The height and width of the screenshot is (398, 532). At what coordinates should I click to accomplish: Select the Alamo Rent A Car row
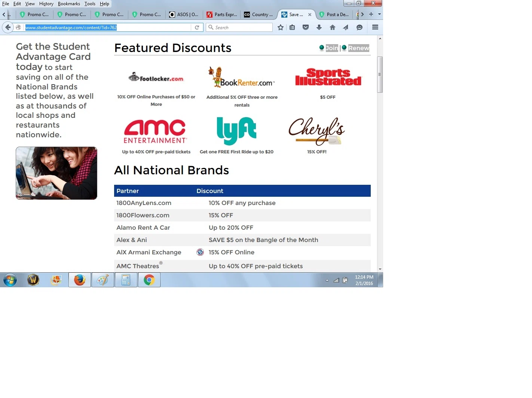(x=242, y=228)
